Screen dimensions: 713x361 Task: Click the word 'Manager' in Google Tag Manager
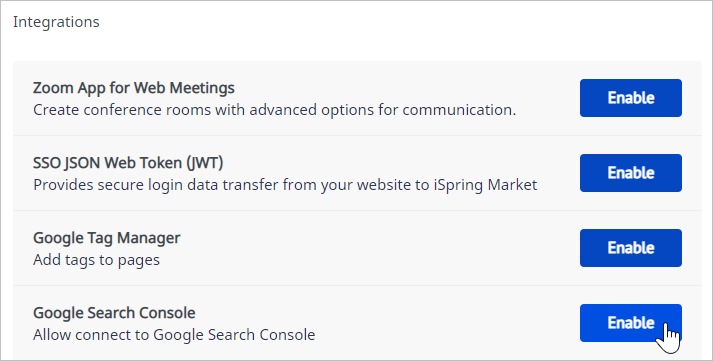[149, 238]
